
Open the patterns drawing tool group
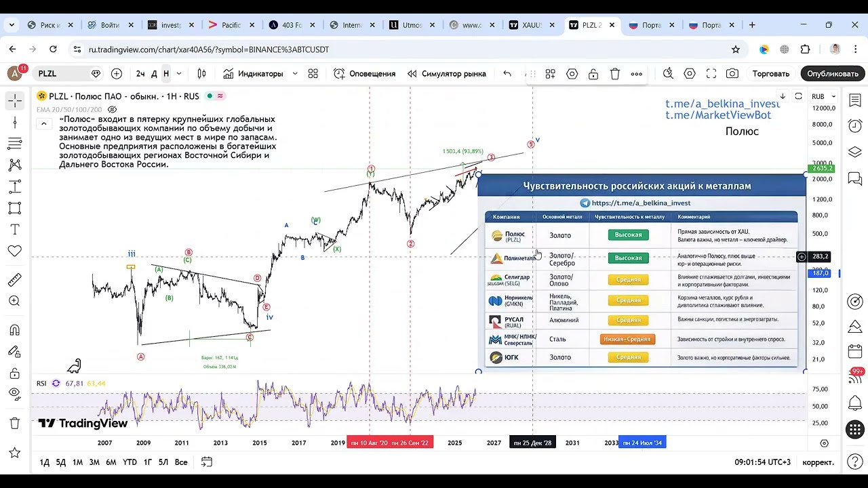(15, 165)
